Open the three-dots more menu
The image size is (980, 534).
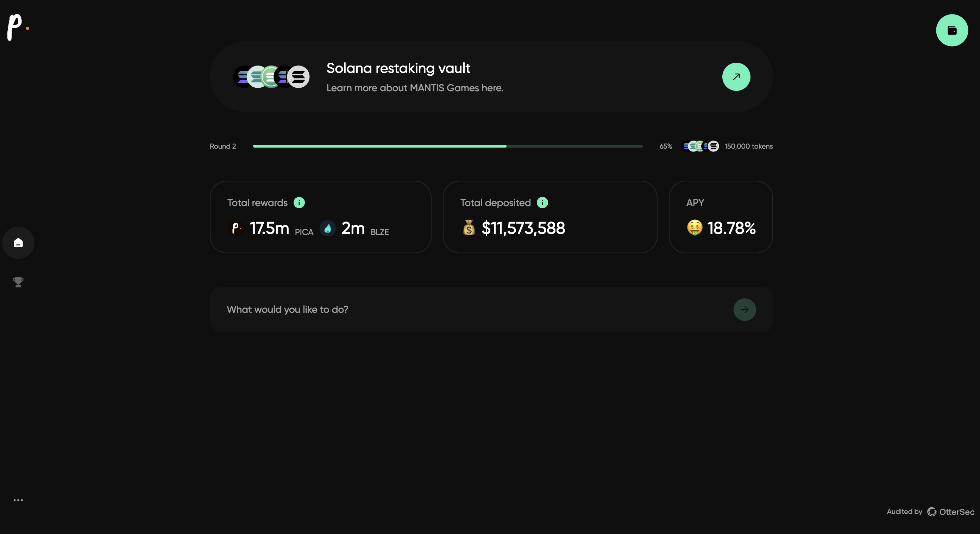[x=18, y=500]
